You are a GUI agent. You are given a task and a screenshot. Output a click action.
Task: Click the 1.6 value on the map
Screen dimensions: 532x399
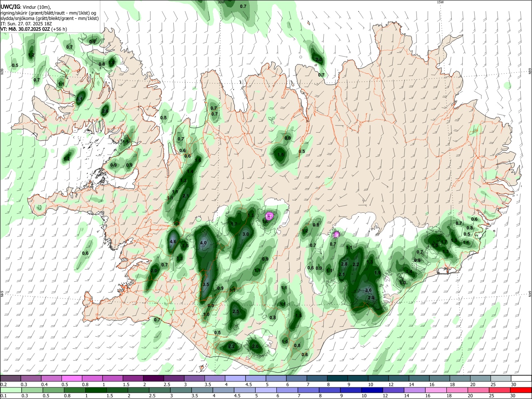coord(198,160)
